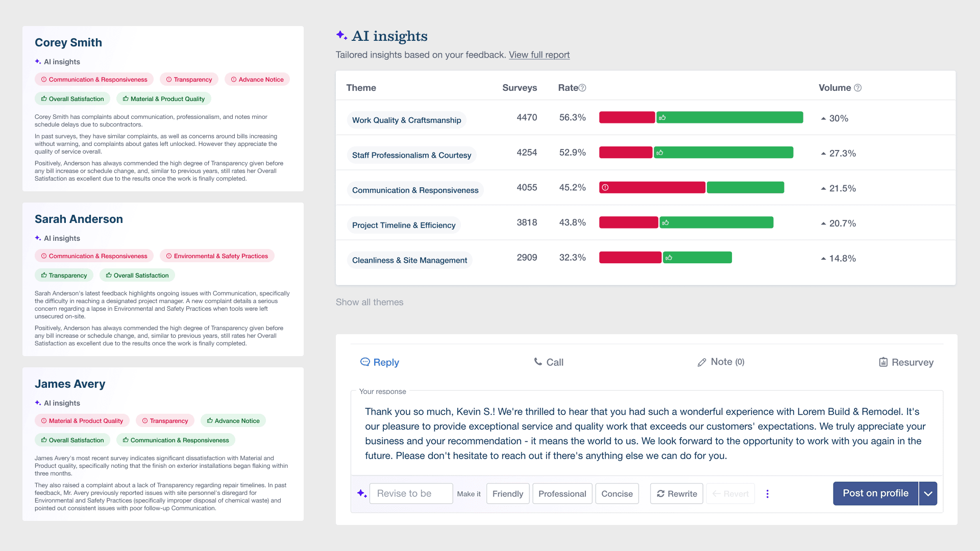Click red negative bar for Project Timeline & Efficiency
This screenshot has height=551, width=980.
[628, 222]
